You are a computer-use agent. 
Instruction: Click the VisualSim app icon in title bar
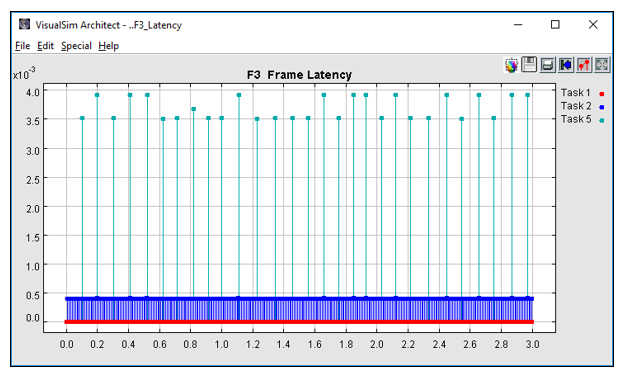coord(25,25)
